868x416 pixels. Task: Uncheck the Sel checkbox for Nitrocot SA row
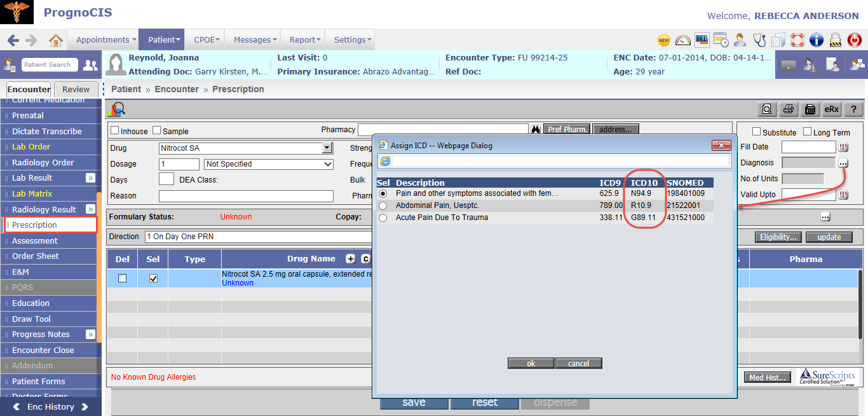point(153,278)
